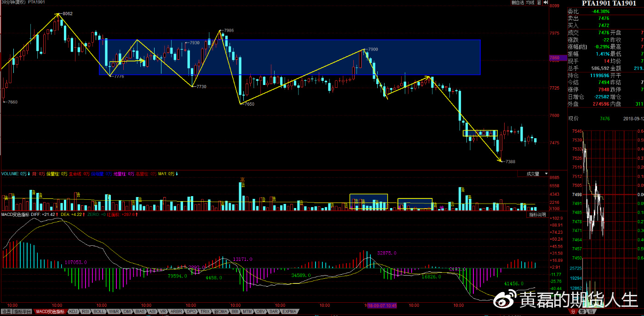Click the 7650 low price label

249,104
